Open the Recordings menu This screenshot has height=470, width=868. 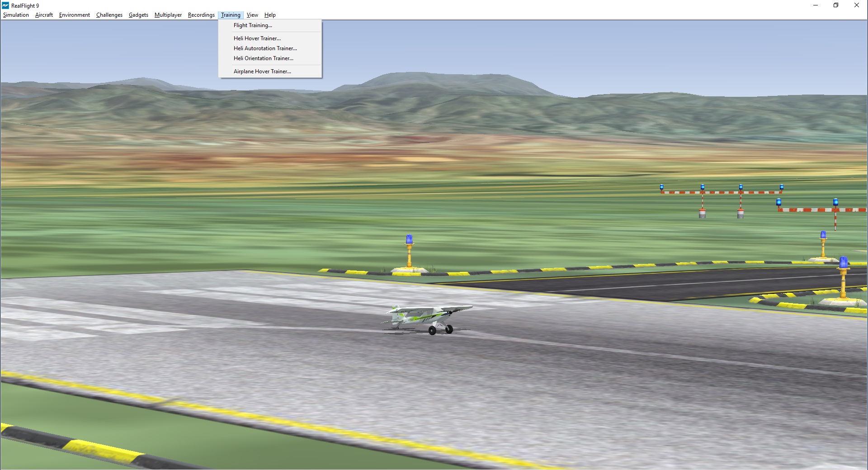pyautogui.click(x=201, y=14)
